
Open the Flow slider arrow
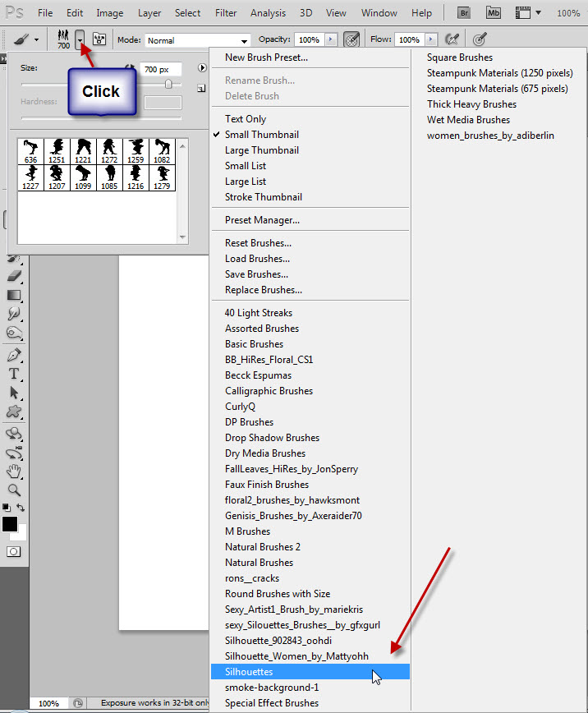[430, 39]
